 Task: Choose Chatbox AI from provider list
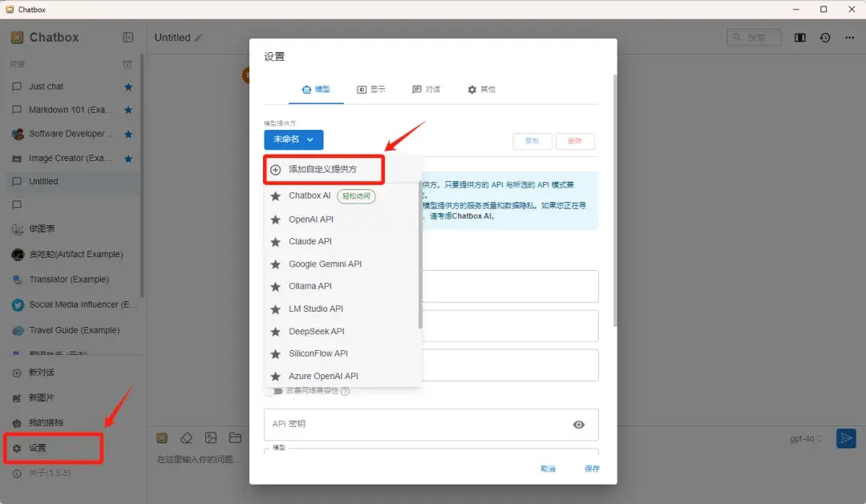coord(342,196)
